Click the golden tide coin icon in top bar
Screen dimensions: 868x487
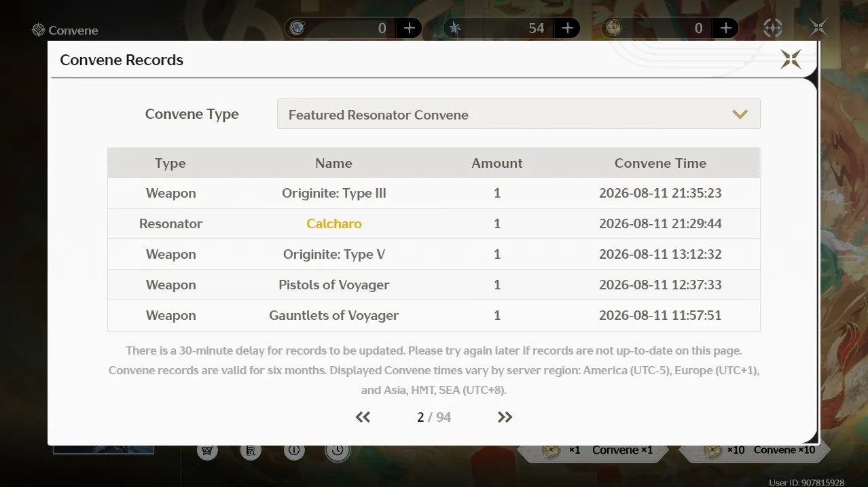tap(612, 28)
